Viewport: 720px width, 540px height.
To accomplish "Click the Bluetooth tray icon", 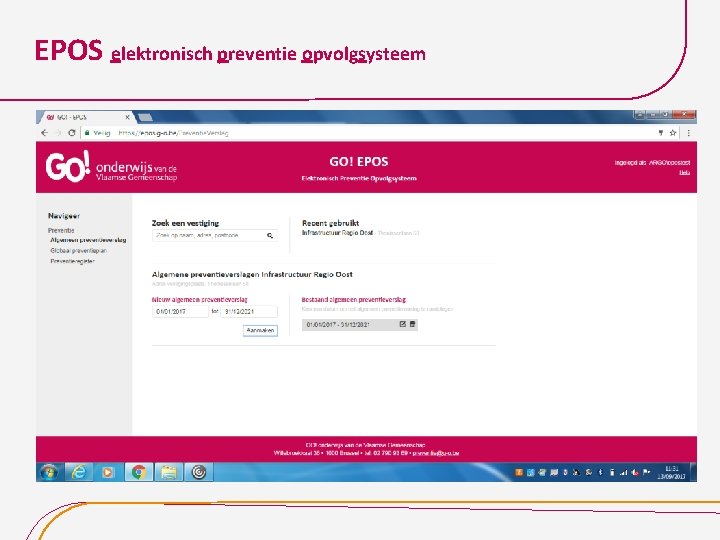I will coord(600,472).
